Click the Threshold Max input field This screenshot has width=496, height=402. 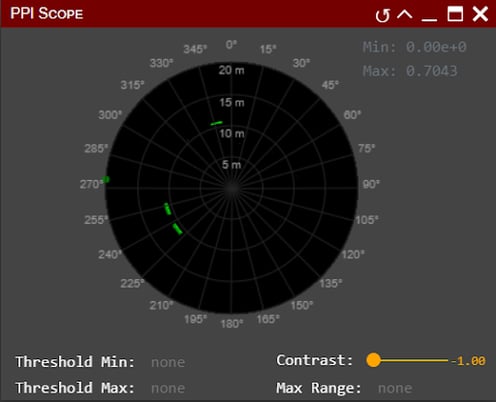(x=168, y=388)
